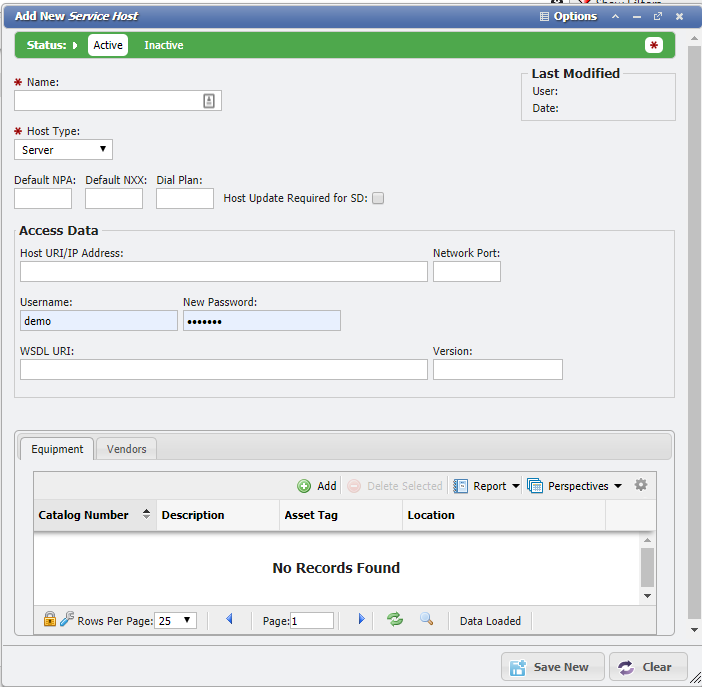Open the Host Type dropdown
The height and width of the screenshot is (687, 702).
64,150
